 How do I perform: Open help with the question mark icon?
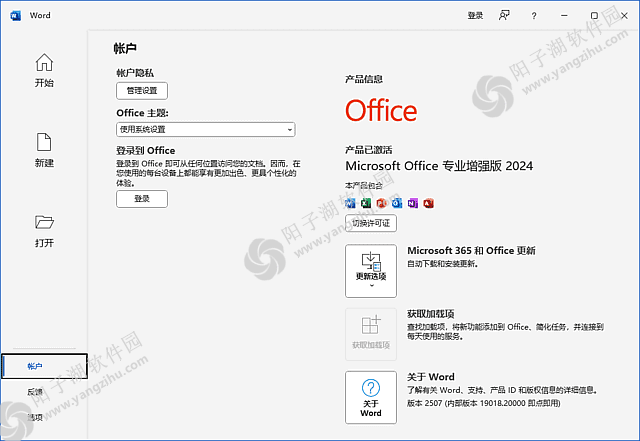pyautogui.click(x=533, y=16)
